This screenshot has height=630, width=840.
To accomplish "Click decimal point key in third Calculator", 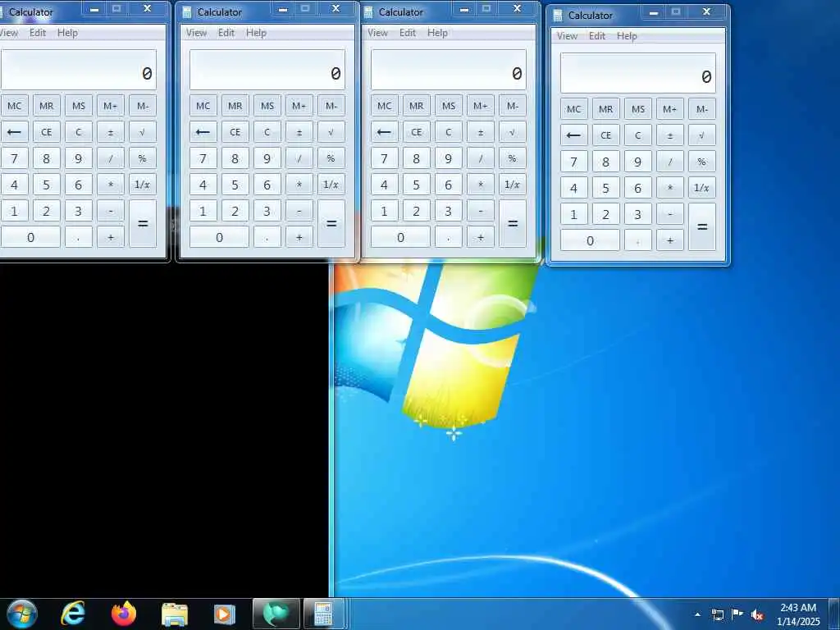I will pos(449,237).
